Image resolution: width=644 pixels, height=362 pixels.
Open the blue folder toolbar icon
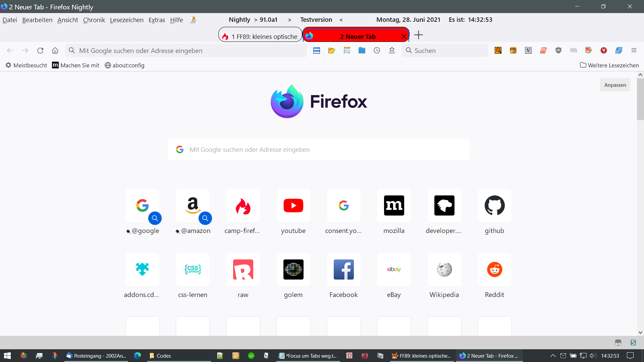[x=362, y=51]
